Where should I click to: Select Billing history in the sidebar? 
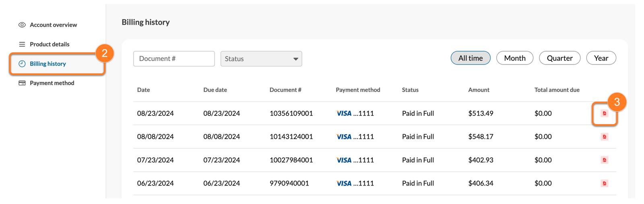(48, 64)
